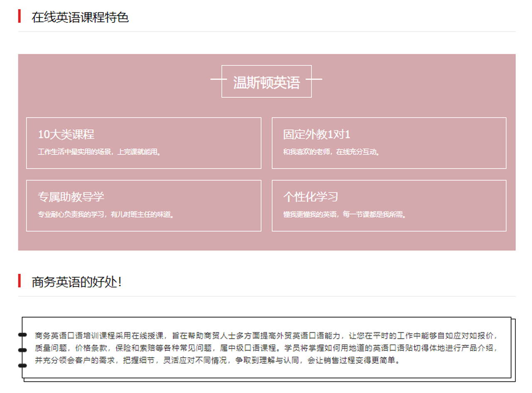The image size is (532, 393).
Task: Click the line starting 并充分领会客户的需求
Action: click(x=218, y=361)
